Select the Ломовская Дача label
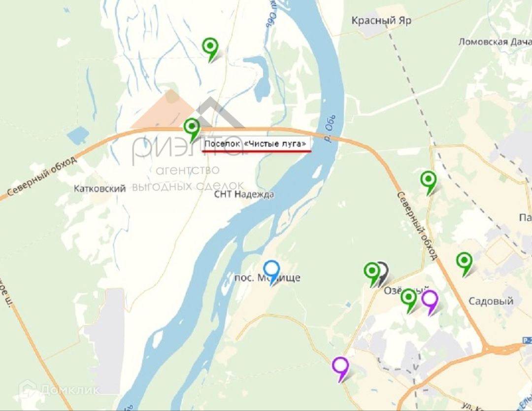532x411 pixels. tap(495, 42)
